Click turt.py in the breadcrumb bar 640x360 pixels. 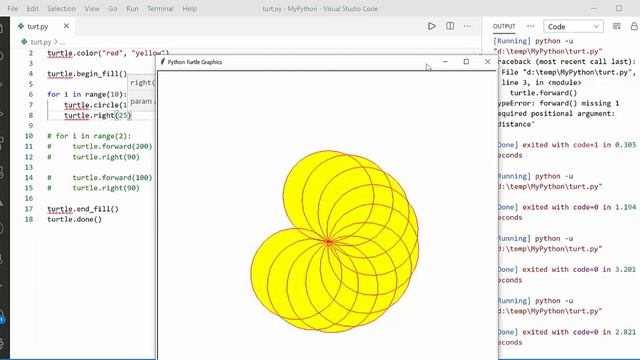pos(40,42)
